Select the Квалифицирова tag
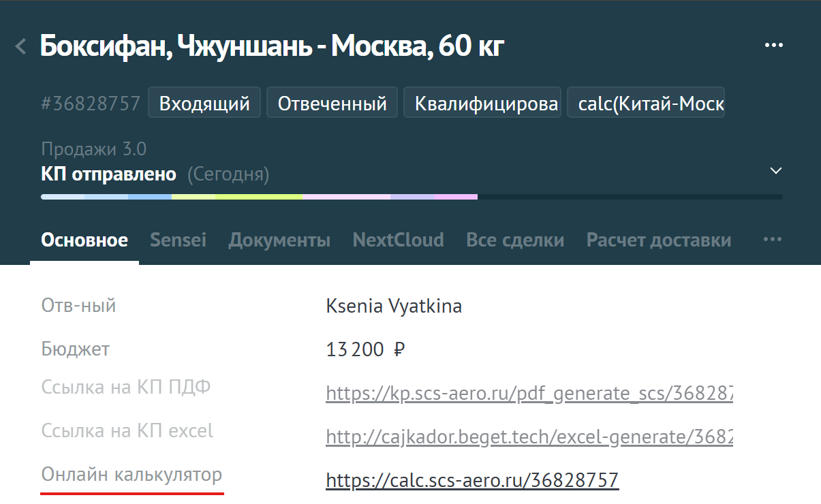The height and width of the screenshot is (504, 821). [482, 104]
